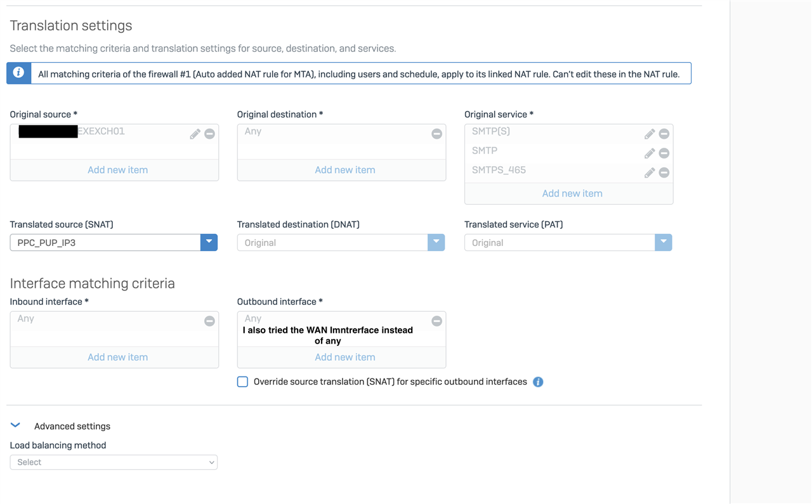Remove Any from Outbound interface

436,321
